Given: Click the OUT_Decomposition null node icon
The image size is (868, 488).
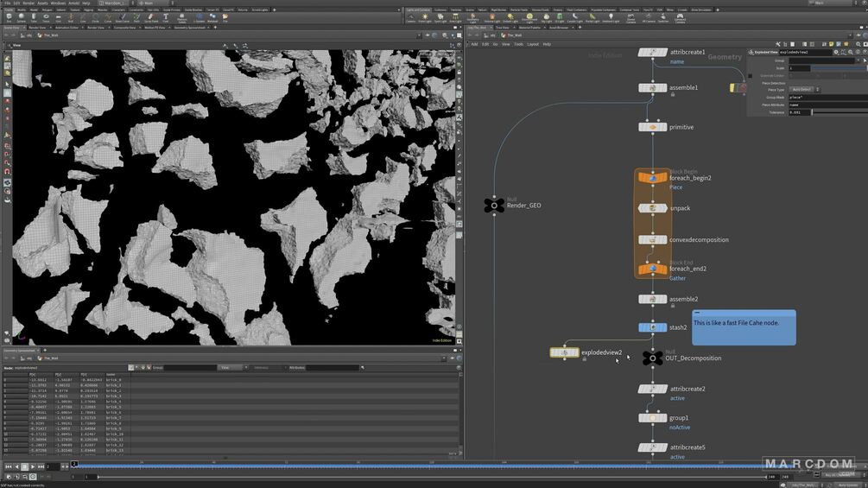Looking at the screenshot, I should pyautogui.click(x=652, y=358).
